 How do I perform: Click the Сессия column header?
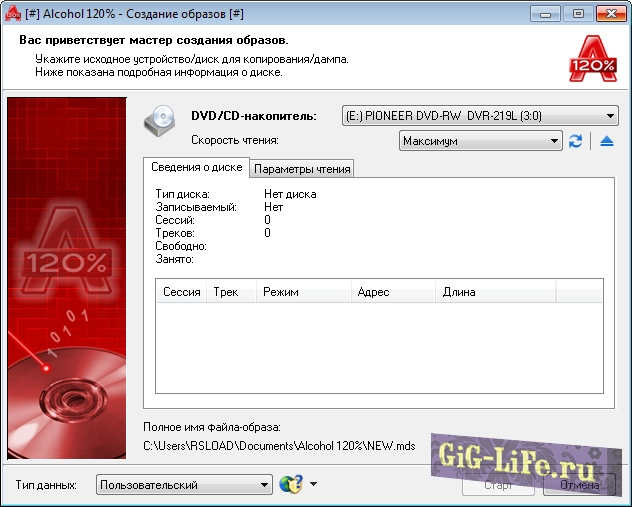click(x=181, y=292)
